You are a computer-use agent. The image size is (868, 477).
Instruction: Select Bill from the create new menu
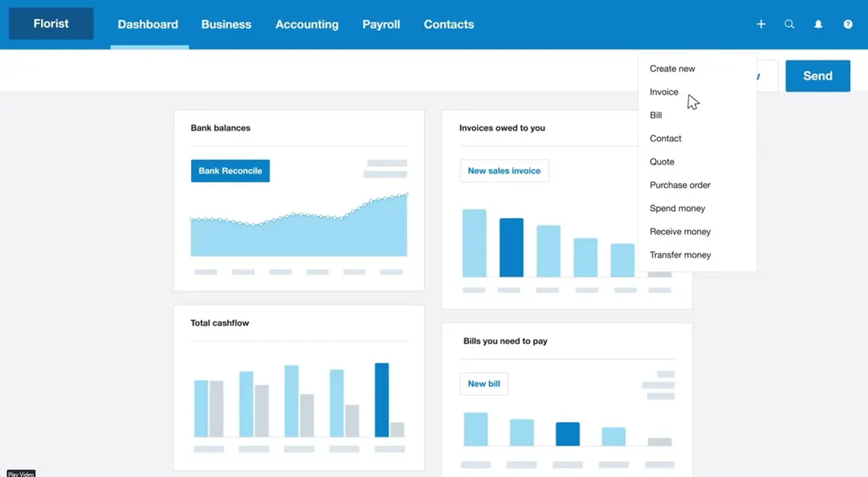tap(655, 115)
